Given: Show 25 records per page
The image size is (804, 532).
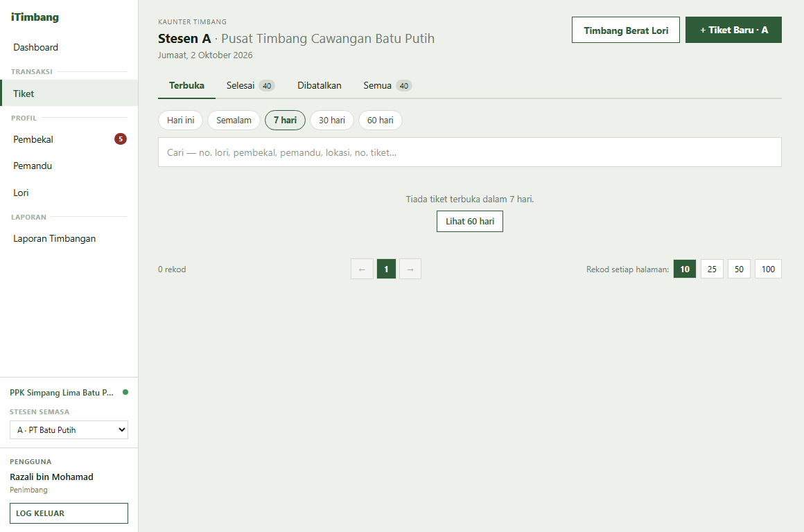Looking at the screenshot, I should coord(712,269).
